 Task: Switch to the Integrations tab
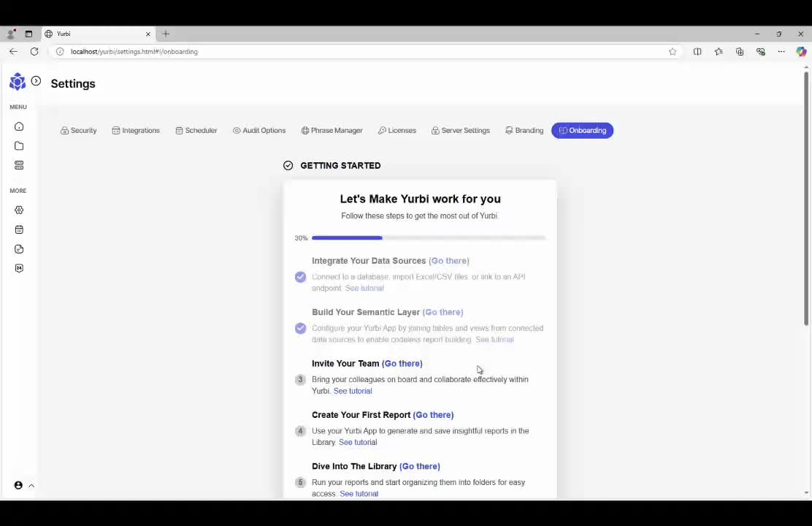[137, 131]
